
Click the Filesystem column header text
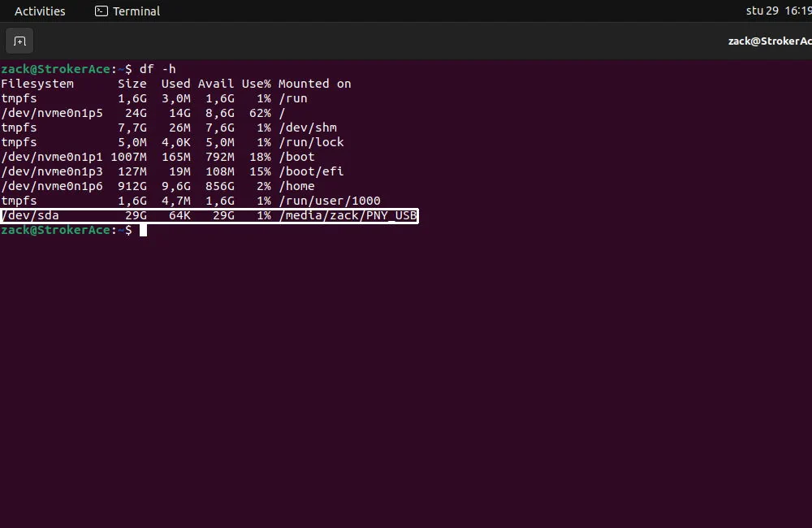(x=37, y=84)
